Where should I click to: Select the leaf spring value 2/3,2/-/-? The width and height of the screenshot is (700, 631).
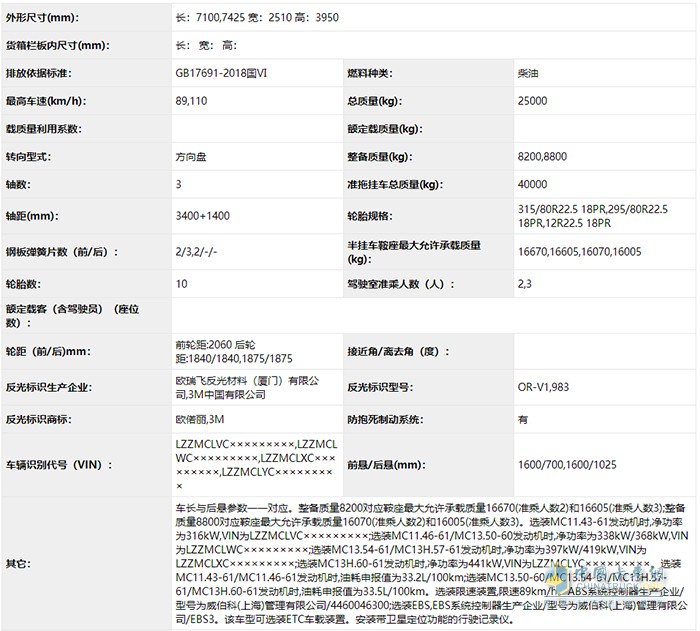point(196,252)
